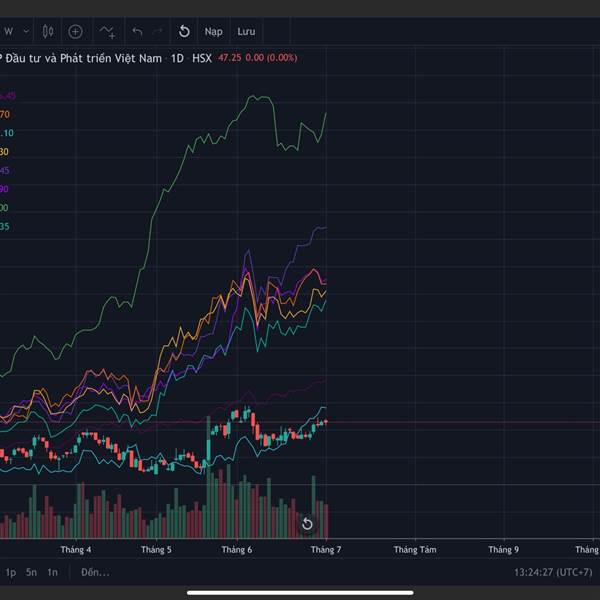600x600 pixels.
Task: Open the candlestick chart style menu
Action: point(46,31)
